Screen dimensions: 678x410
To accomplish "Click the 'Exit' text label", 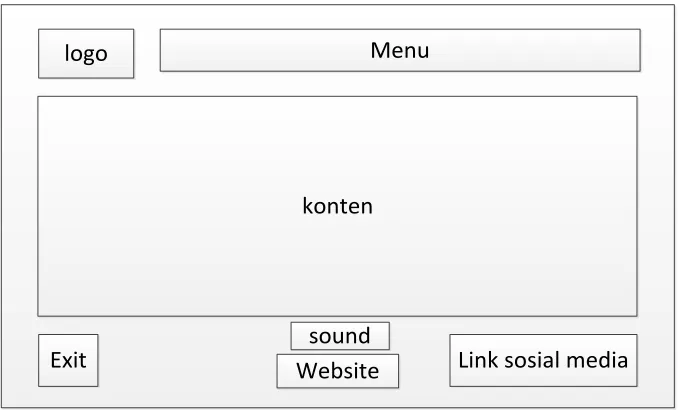I will pyautogui.click(x=68, y=360).
